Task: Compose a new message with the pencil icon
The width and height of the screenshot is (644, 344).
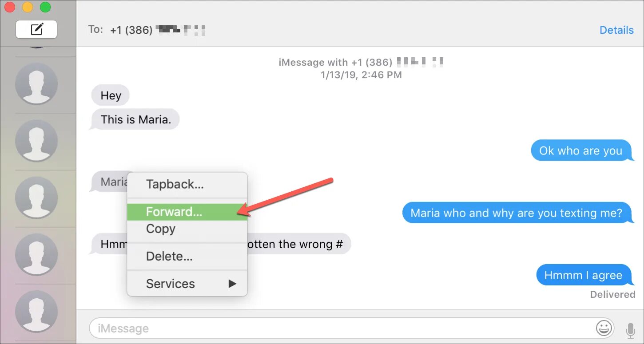Action: click(36, 29)
